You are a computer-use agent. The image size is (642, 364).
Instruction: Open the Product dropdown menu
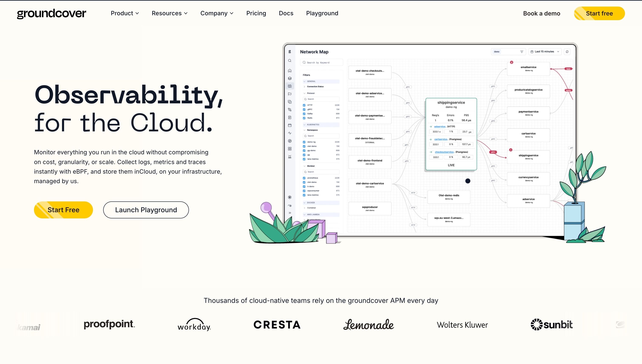125,13
